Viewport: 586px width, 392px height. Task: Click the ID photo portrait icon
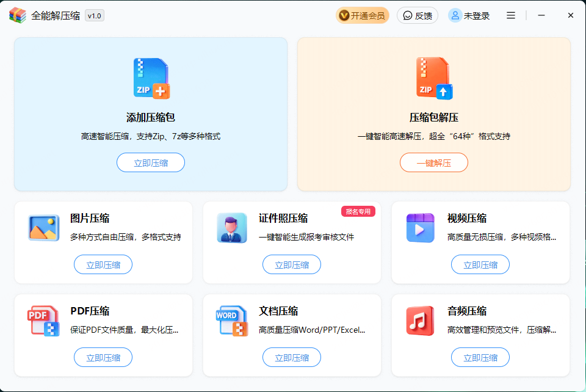click(232, 228)
